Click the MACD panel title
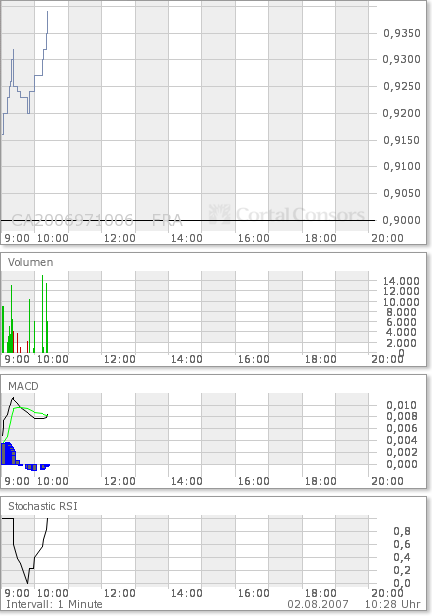Screen dimensions: 432x616 tap(23, 386)
